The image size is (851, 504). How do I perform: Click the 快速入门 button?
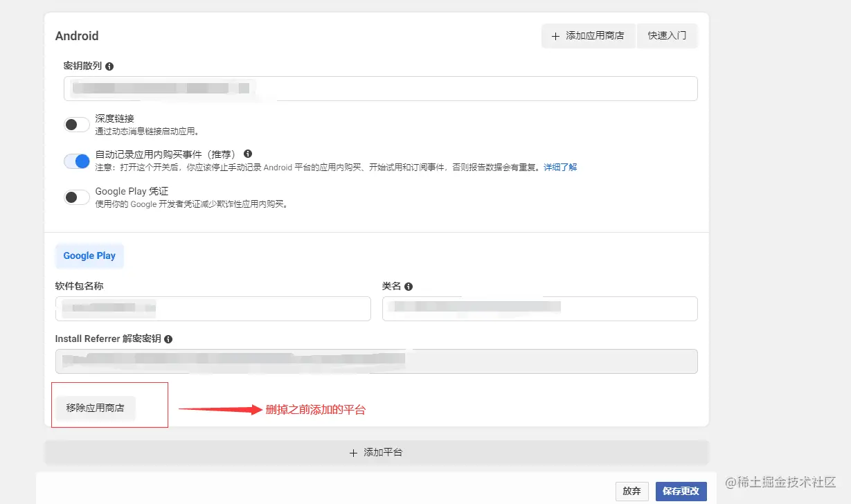point(667,35)
